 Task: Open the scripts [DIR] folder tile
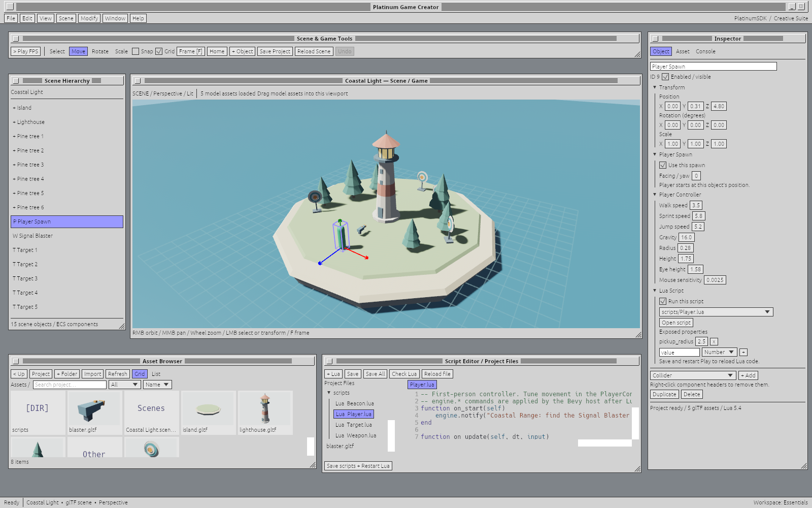[x=37, y=412]
